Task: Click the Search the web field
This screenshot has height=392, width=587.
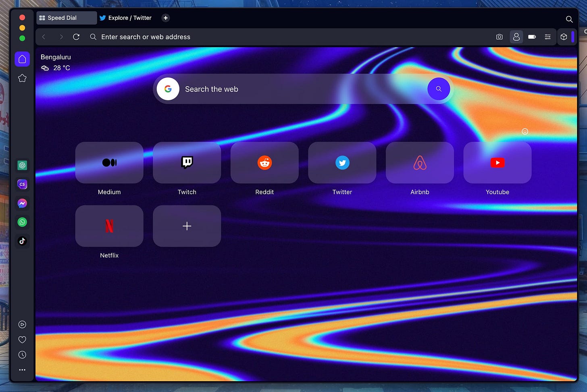Action: tap(303, 89)
